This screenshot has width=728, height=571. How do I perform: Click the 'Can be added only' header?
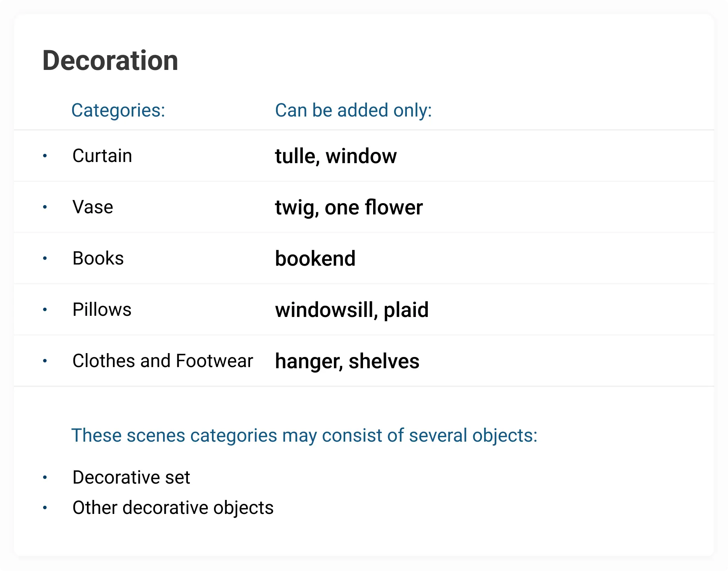coord(353,110)
